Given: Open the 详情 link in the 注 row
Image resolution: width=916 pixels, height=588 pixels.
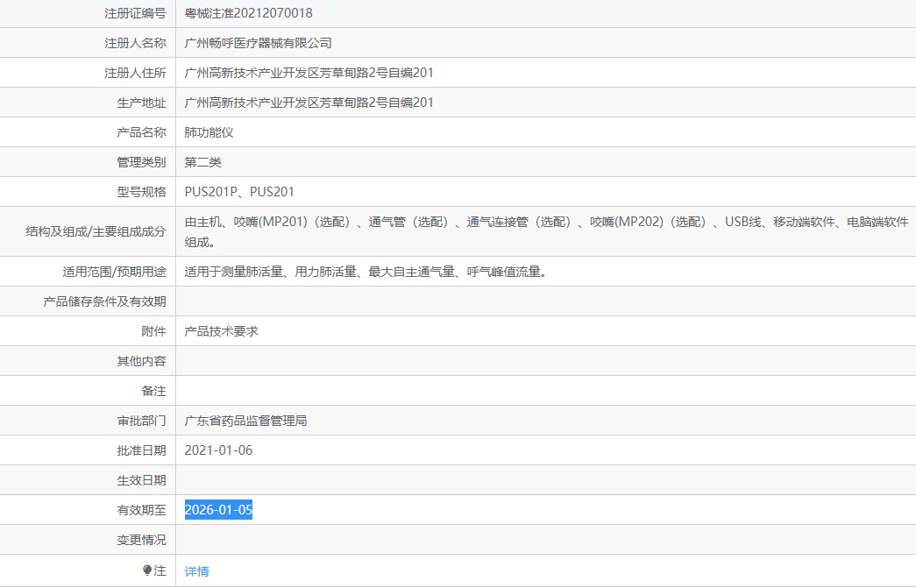Looking at the screenshot, I should pyautogui.click(x=196, y=571).
